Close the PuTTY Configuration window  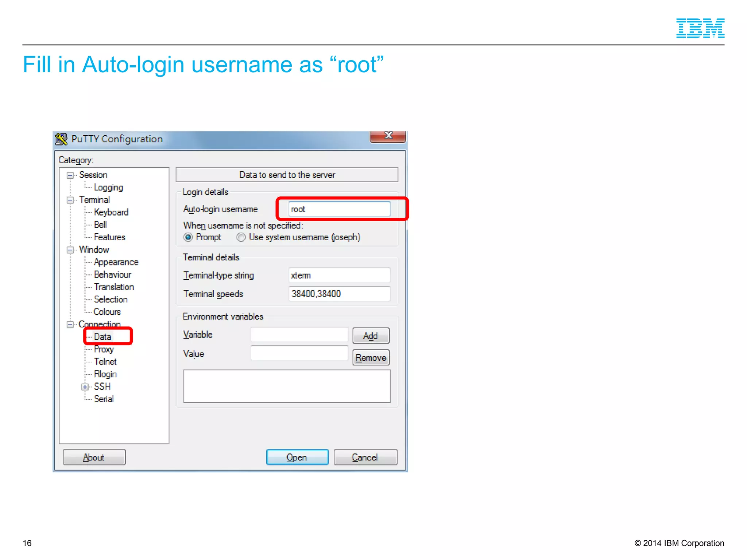tap(388, 136)
